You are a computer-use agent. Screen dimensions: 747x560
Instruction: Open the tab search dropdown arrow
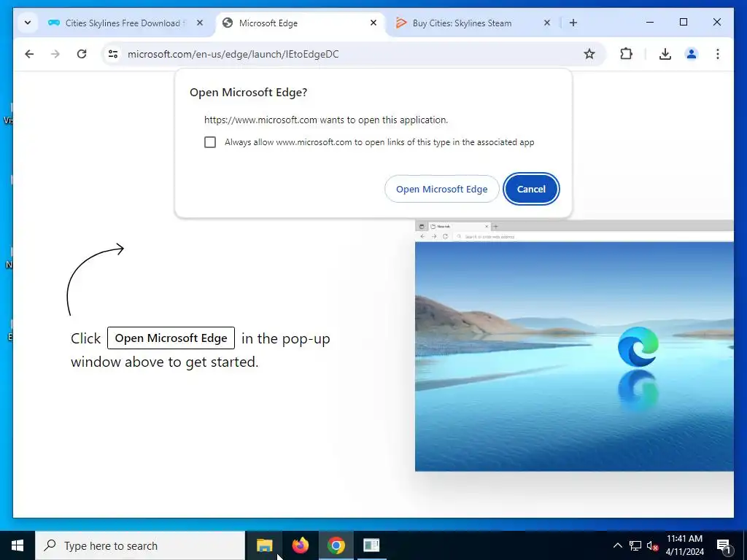[28, 23]
